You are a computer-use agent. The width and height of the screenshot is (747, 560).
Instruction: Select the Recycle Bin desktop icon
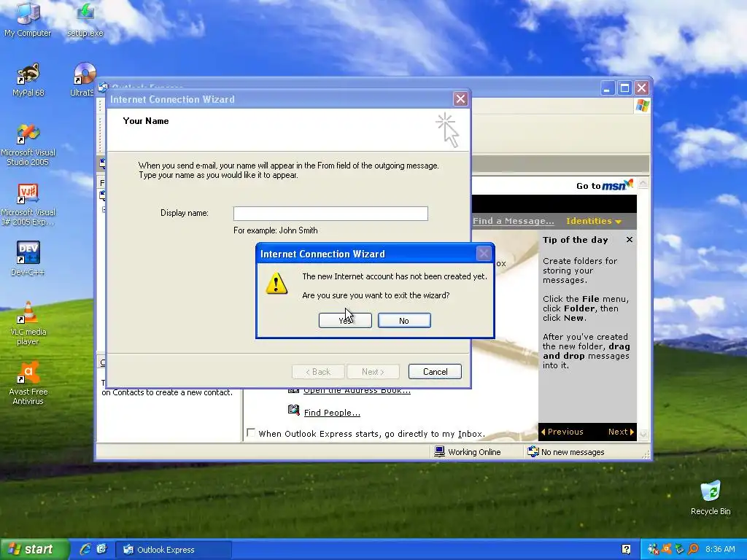pyautogui.click(x=711, y=497)
